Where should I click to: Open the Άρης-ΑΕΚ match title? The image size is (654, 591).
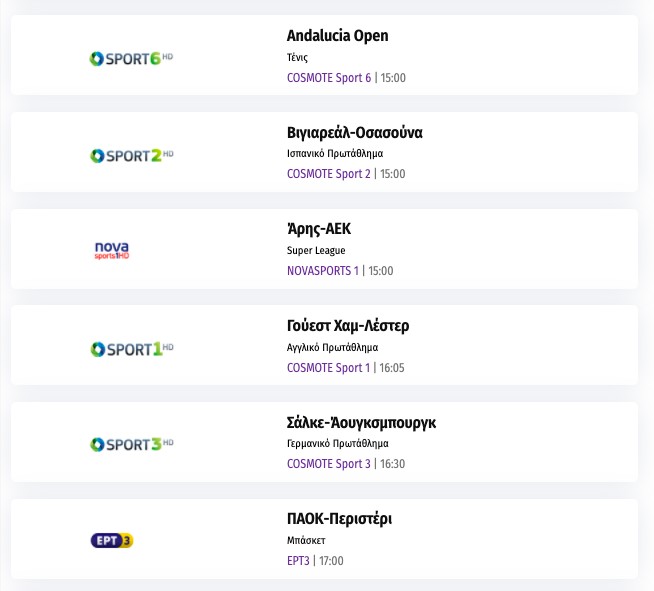[319, 229]
